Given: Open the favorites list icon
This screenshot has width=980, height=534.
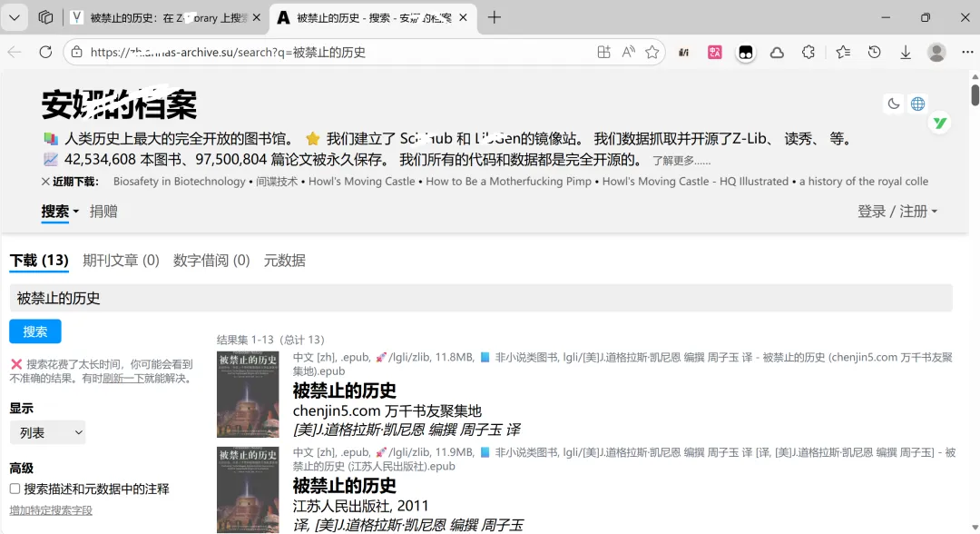Looking at the screenshot, I should 843,52.
